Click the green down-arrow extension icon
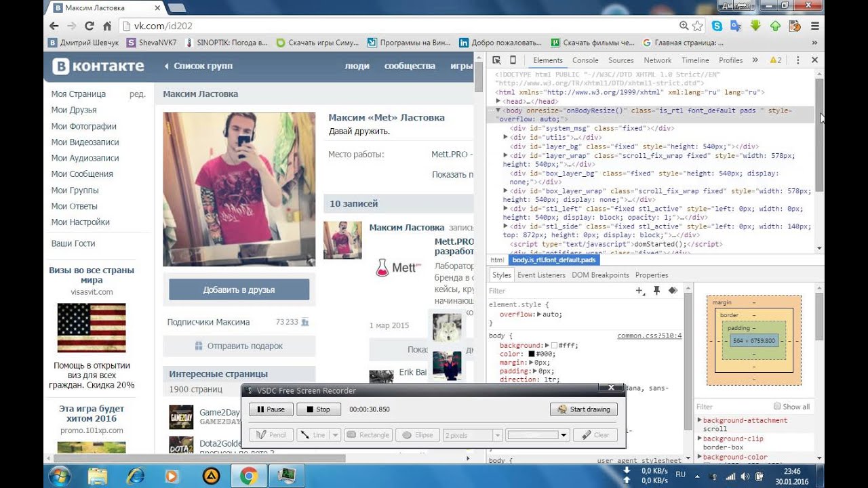Viewport: 868px width, 488px height. point(755,26)
